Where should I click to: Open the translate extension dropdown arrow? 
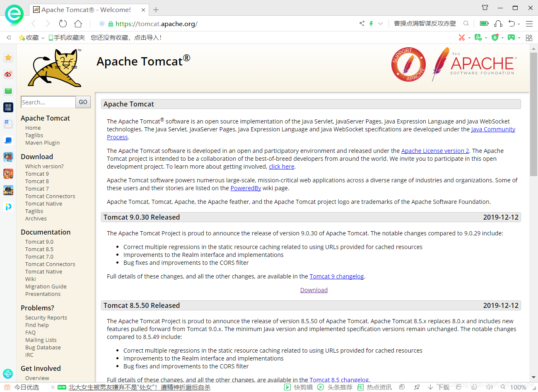(x=486, y=38)
